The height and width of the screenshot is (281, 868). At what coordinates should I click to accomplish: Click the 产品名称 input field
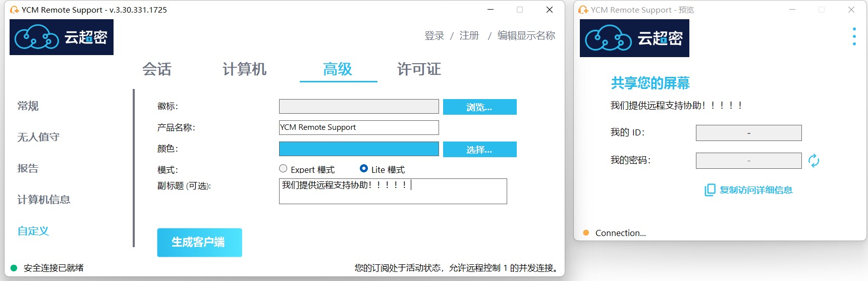click(359, 127)
